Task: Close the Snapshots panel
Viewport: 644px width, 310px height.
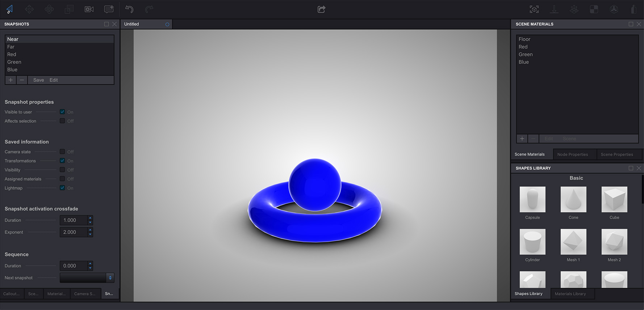Action: tap(114, 24)
